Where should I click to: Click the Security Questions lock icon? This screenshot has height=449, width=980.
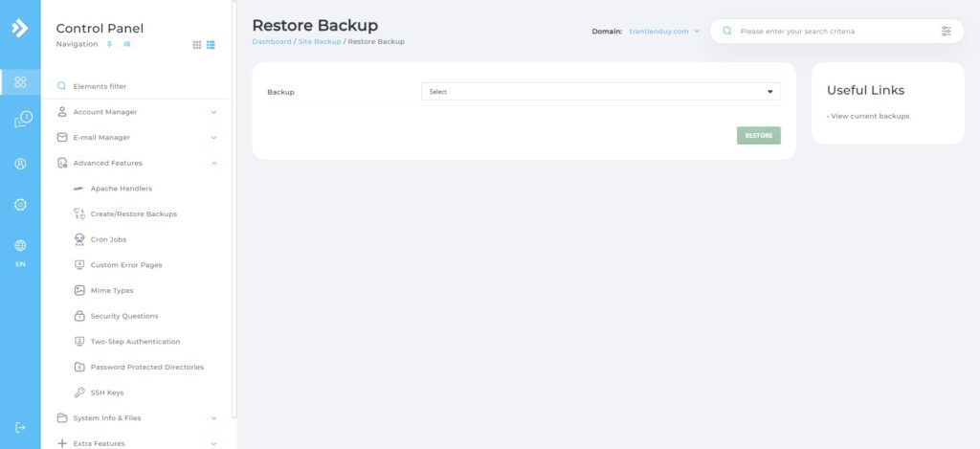click(79, 316)
